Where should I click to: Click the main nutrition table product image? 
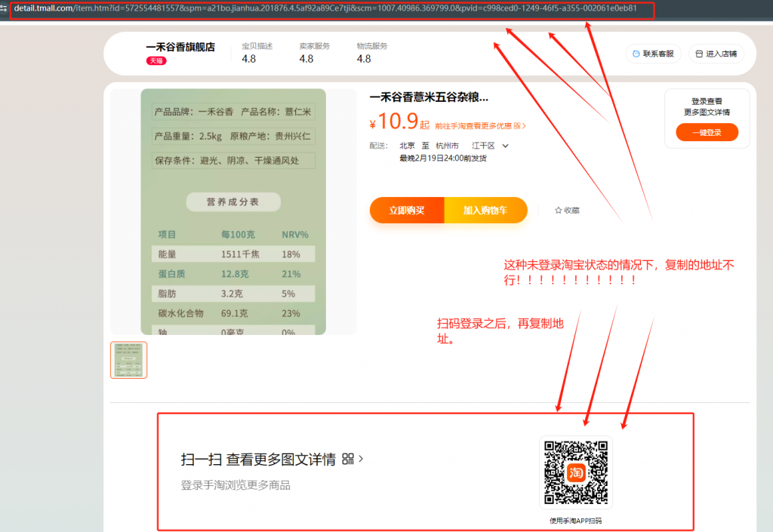click(x=233, y=212)
